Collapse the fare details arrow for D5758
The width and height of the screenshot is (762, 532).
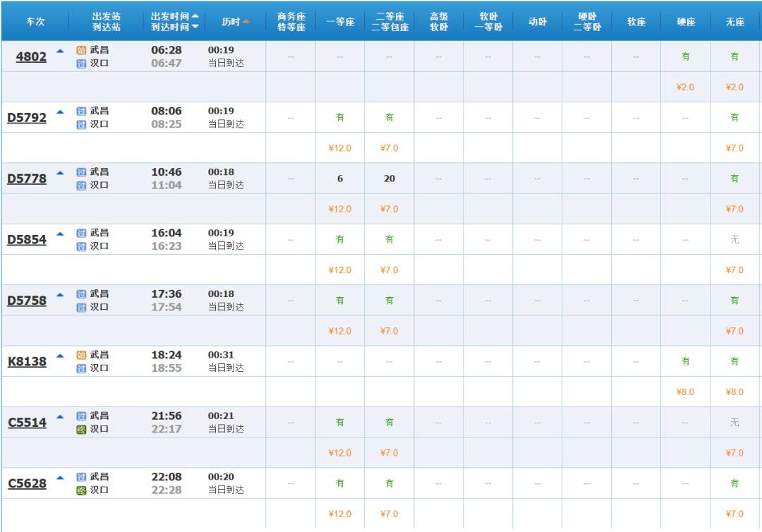coord(60,294)
